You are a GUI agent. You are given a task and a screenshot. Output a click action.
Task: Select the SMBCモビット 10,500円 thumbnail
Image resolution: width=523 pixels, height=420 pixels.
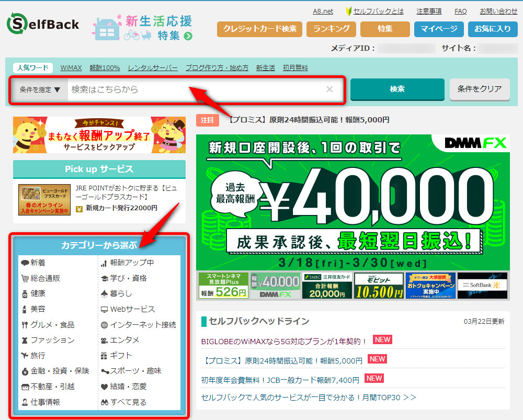[x=379, y=286]
